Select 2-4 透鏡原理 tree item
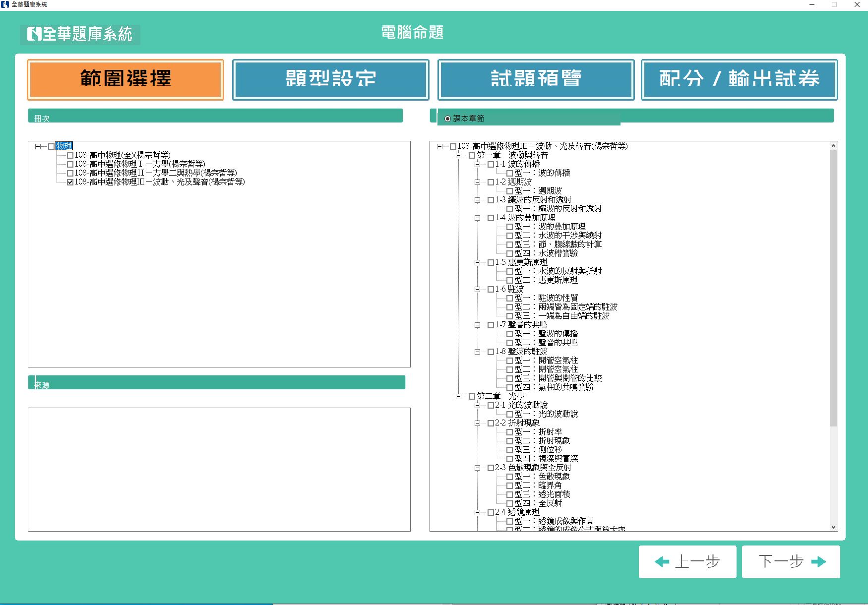This screenshot has height=605, width=868. 517,512
